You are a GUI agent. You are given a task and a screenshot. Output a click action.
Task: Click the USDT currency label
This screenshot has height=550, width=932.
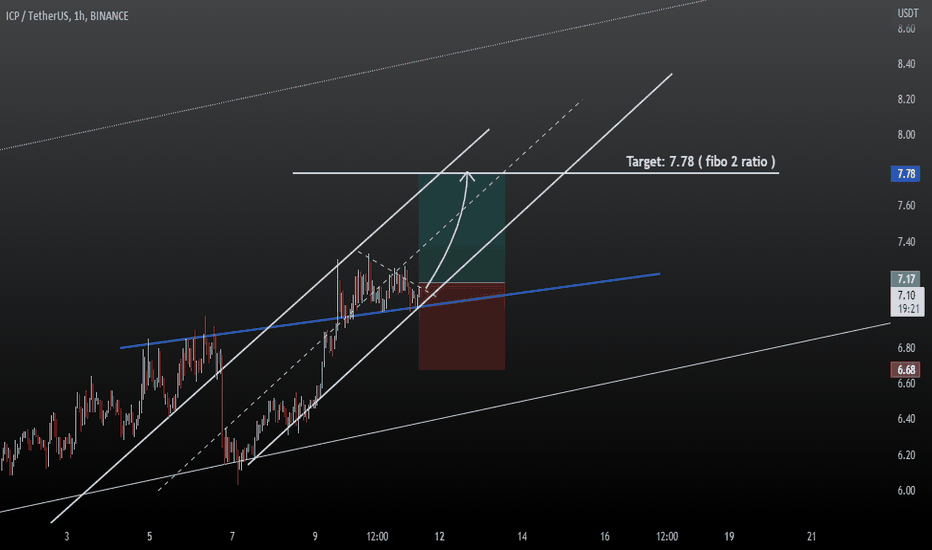(x=907, y=13)
